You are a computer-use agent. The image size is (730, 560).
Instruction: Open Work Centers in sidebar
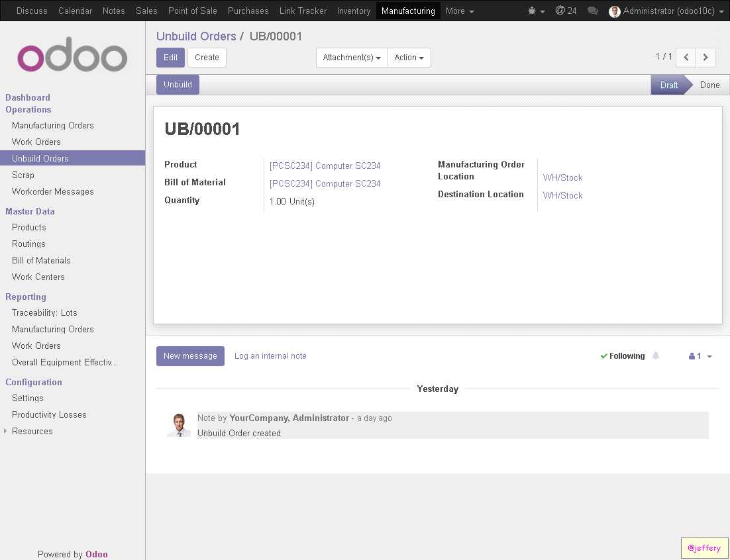[38, 277]
